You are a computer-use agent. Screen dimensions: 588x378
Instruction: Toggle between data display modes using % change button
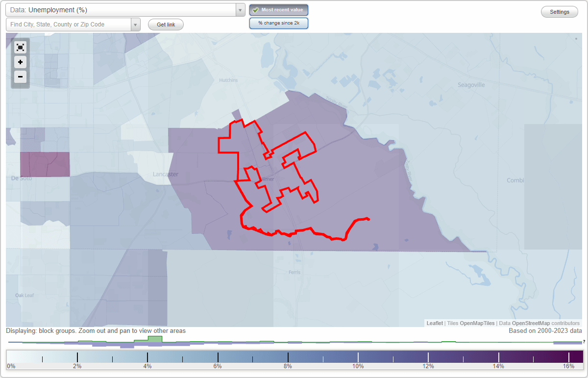(278, 23)
